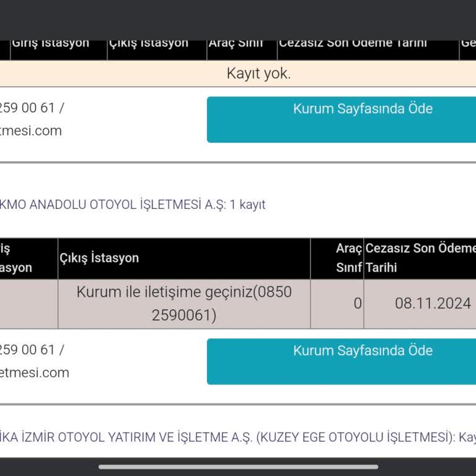
Task: Click the lower '259 00 61 /' phone text
Action: pyautogui.click(x=32, y=350)
